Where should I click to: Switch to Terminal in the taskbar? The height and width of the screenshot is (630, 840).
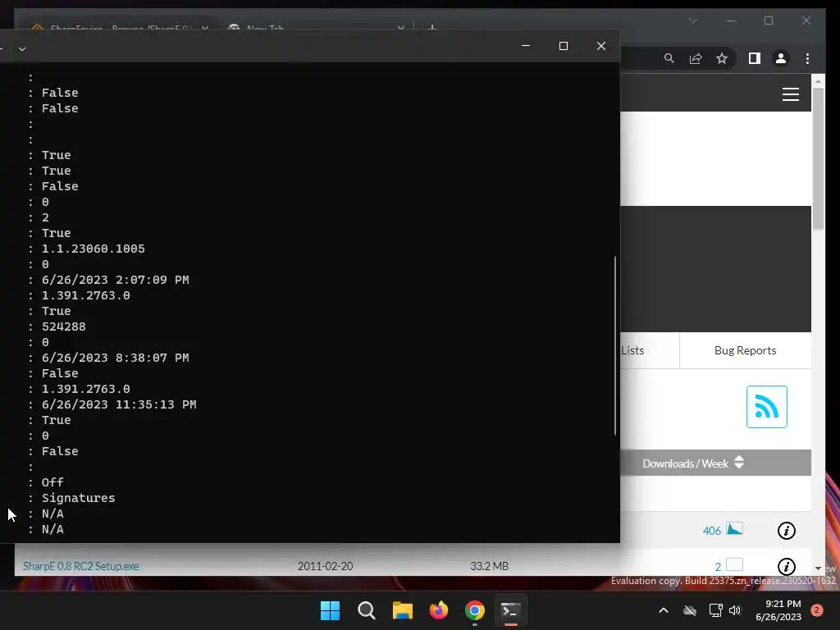(510, 610)
